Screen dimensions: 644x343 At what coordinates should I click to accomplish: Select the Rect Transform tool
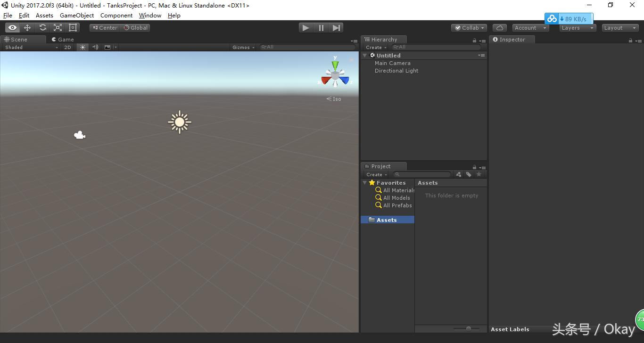pyautogui.click(x=72, y=27)
